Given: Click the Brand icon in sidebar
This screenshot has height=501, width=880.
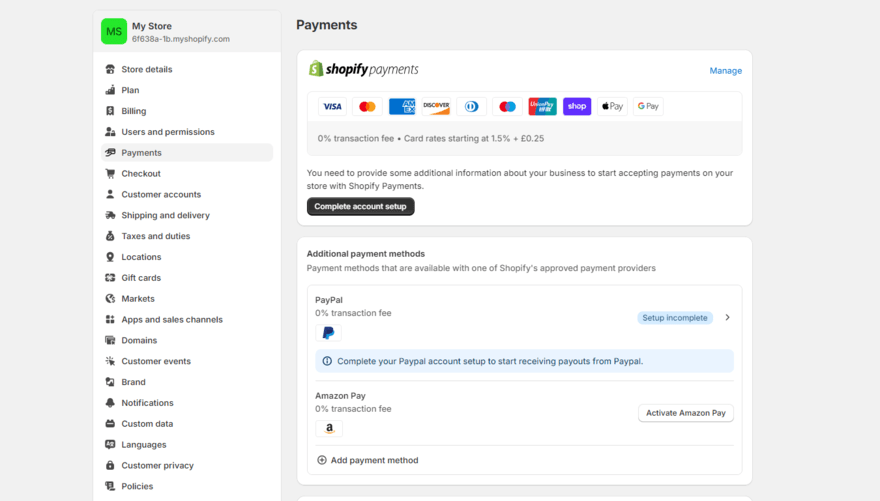Looking at the screenshot, I should point(110,382).
